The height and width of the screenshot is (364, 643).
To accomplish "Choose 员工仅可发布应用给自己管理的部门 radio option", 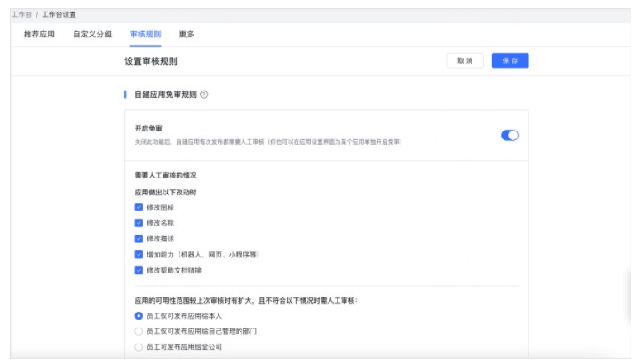I will [x=139, y=331].
